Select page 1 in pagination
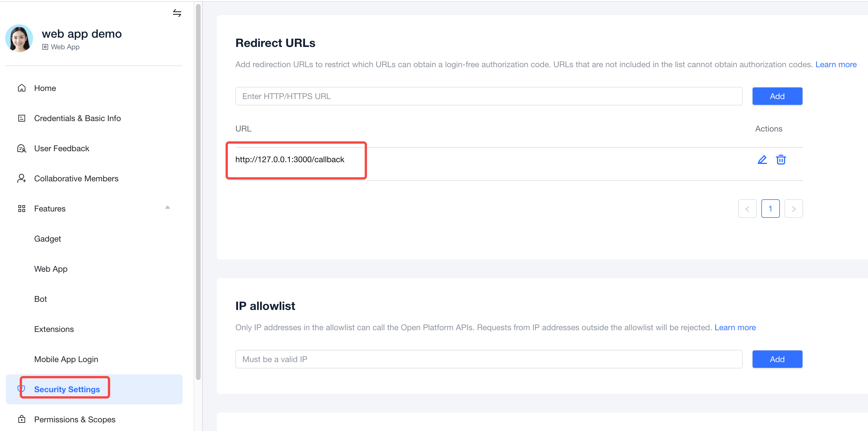868x431 pixels. coord(770,209)
